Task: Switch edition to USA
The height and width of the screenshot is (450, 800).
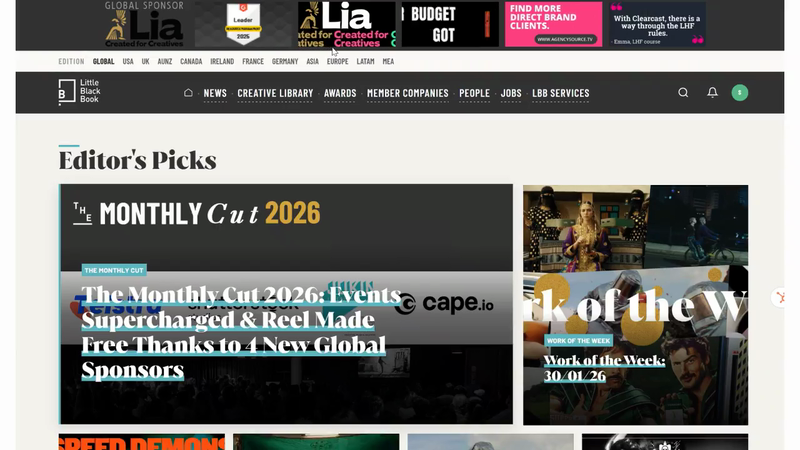Action: pyautogui.click(x=128, y=61)
